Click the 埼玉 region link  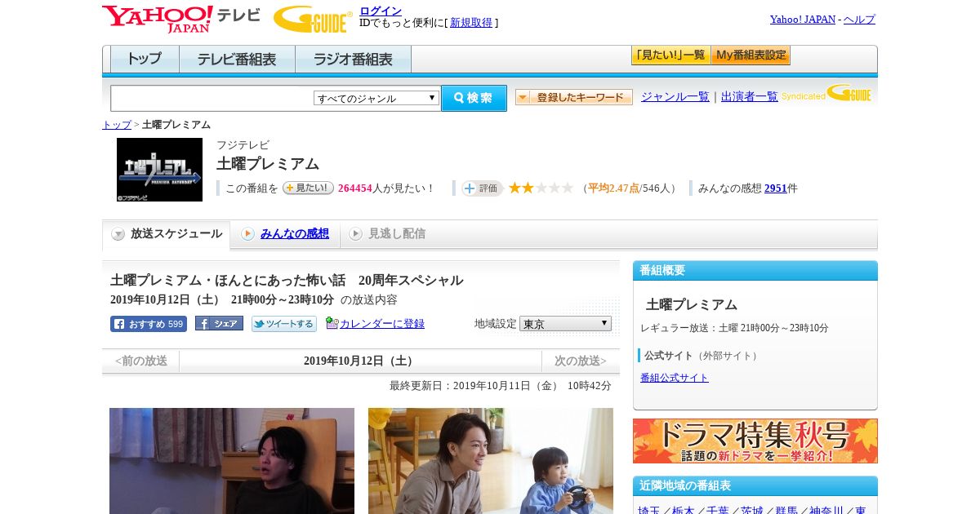(x=649, y=511)
